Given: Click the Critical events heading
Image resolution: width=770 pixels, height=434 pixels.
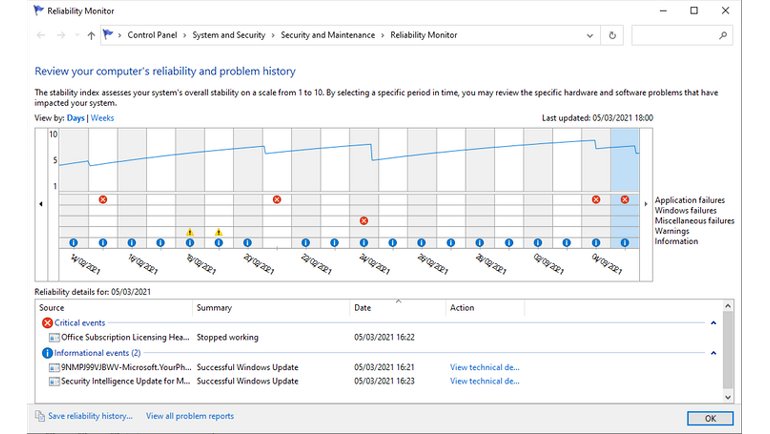Looking at the screenshot, I should pyautogui.click(x=80, y=323).
